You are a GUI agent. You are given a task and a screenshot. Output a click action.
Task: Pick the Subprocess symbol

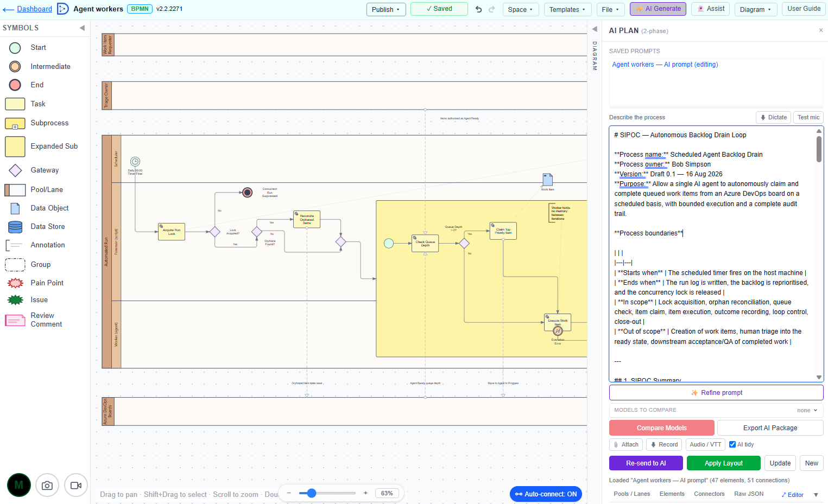coord(15,123)
